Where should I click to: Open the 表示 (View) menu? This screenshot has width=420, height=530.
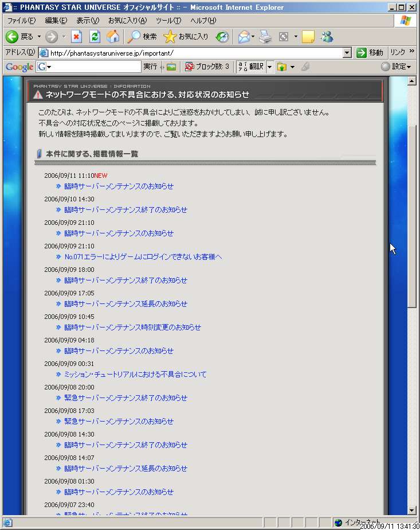click(87, 21)
